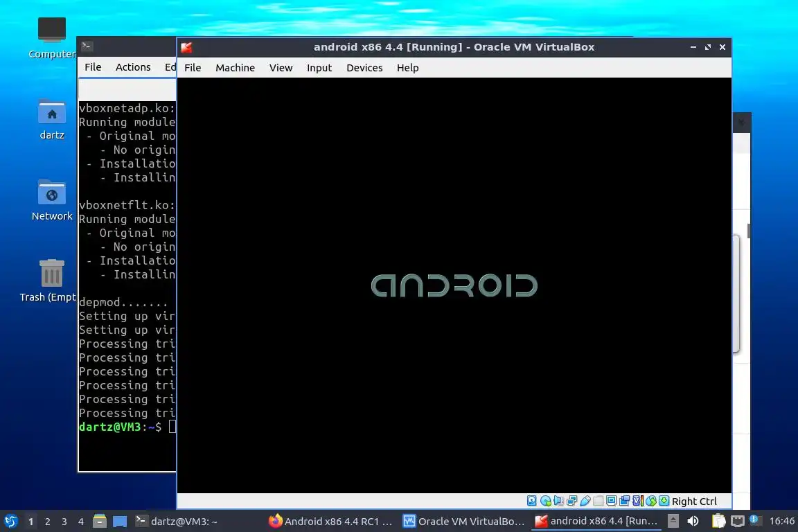Click the VirtualBox window title bar icon
This screenshot has height=532, width=798.
(186, 47)
